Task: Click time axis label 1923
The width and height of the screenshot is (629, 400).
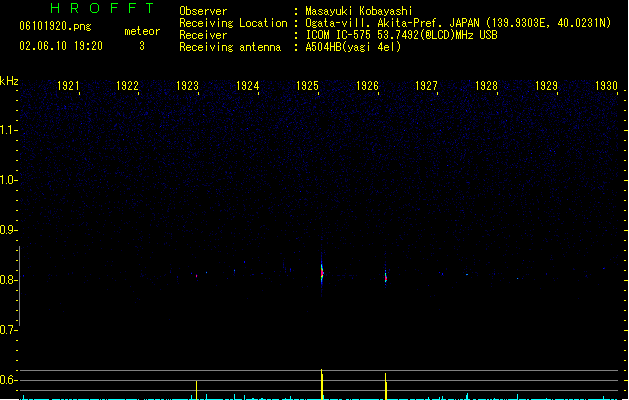Action: click(187, 86)
